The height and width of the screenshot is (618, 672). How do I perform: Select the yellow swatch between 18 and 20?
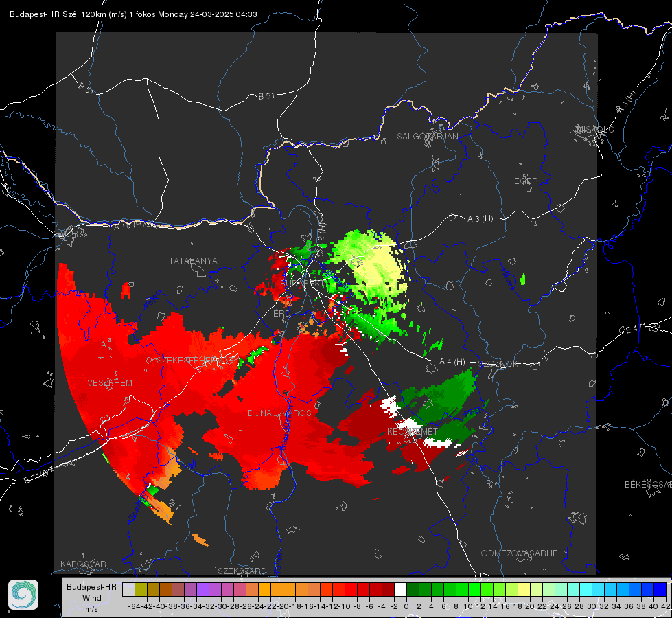524,589
